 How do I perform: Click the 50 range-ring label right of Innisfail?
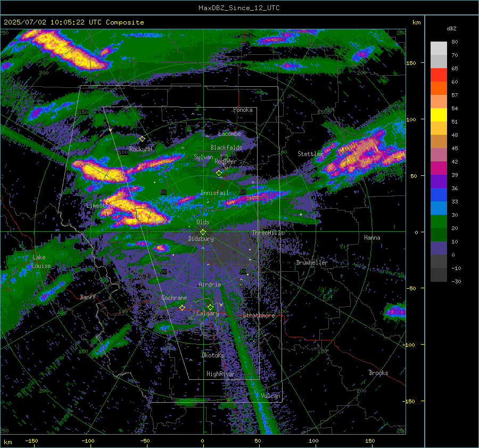pyautogui.click(x=243, y=192)
